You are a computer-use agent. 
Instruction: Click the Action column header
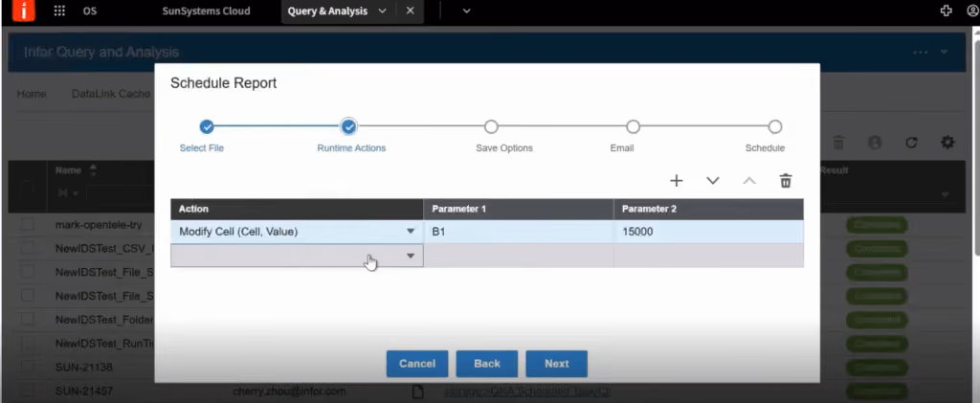pyautogui.click(x=297, y=209)
